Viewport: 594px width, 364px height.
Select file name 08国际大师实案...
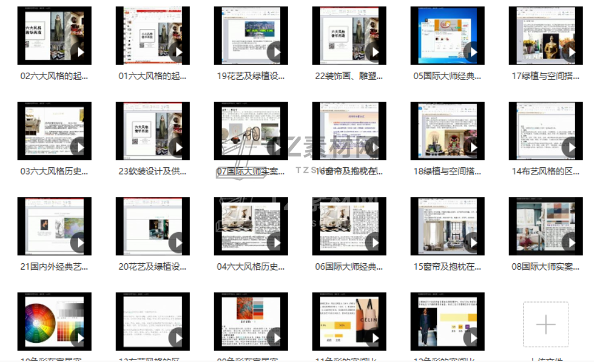click(546, 267)
